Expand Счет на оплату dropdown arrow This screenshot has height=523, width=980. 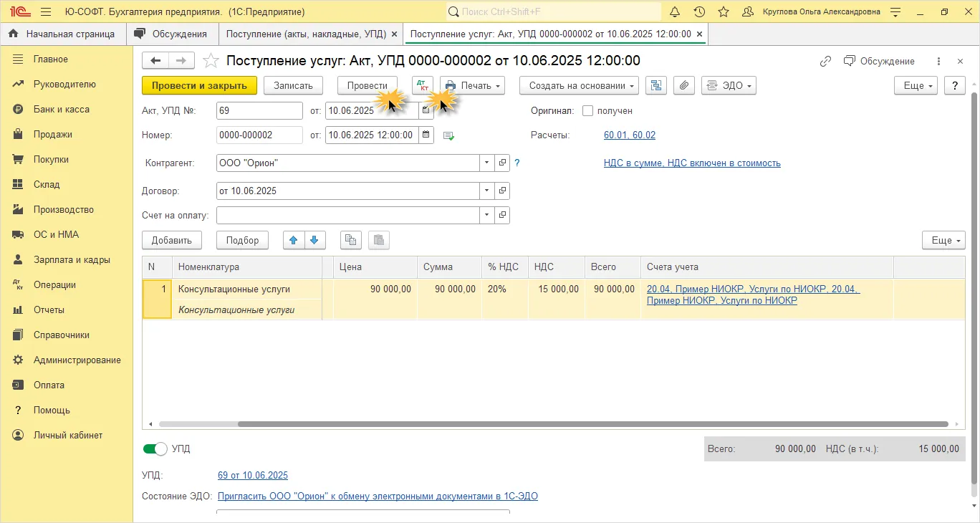(487, 215)
